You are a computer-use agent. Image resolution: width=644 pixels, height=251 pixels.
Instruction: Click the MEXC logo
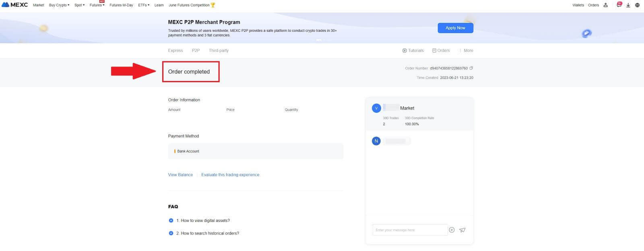coord(15,5)
